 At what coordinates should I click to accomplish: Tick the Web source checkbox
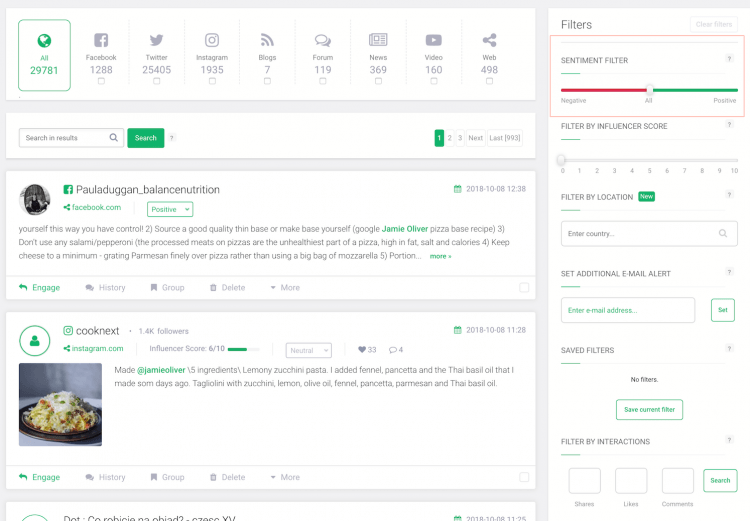pos(489,81)
